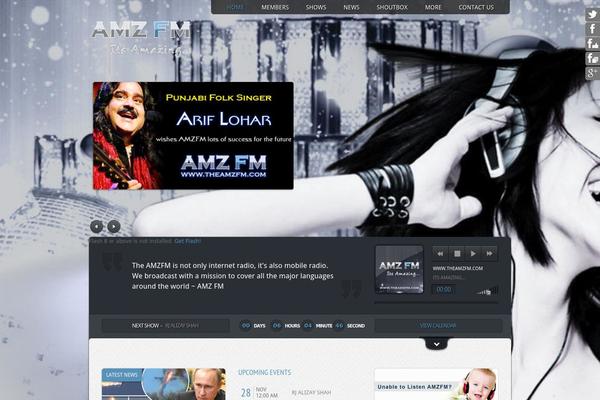The width and height of the screenshot is (600, 400).
Task: Click the Facebook like sidebar icon
Action: point(592,44)
